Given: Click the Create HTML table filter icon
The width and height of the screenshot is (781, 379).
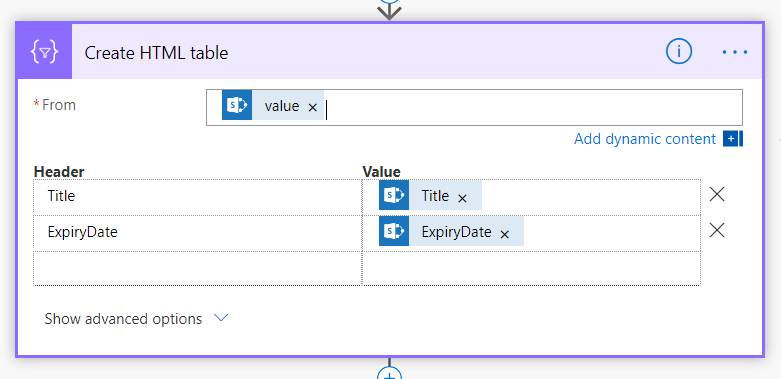Looking at the screenshot, I should pyautogui.click(x=44, y=52).
